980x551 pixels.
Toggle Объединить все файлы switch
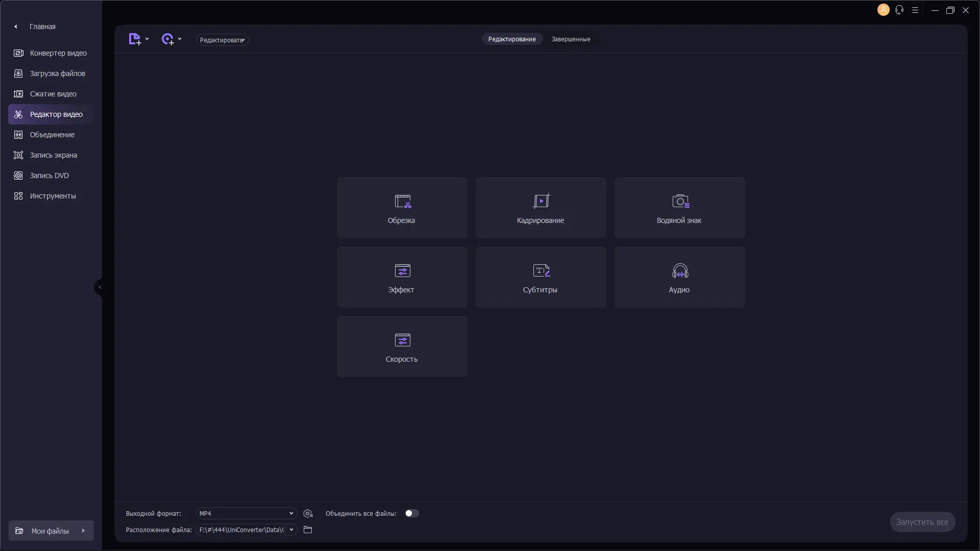(411, 514)
